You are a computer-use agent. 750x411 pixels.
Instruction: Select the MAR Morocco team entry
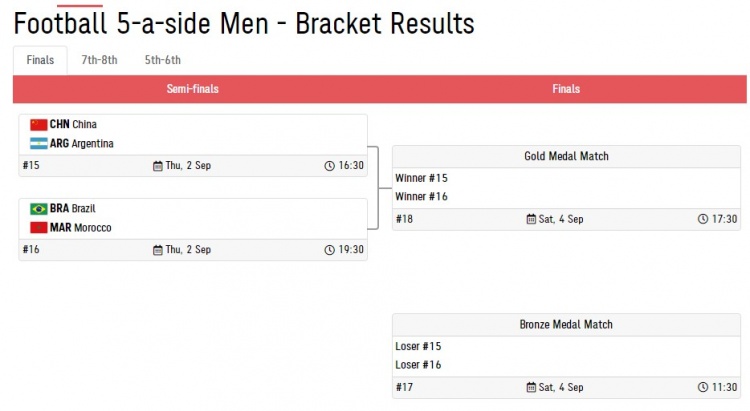(x=80, y=228)
